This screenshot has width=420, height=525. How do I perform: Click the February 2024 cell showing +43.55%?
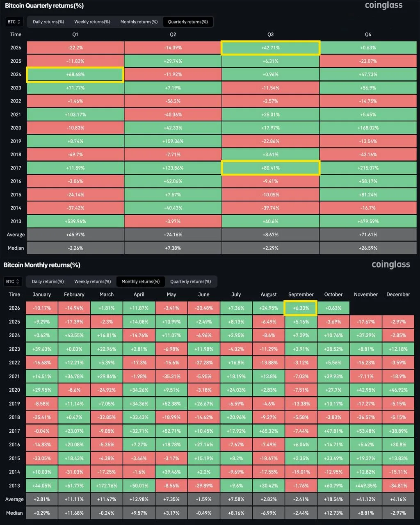tap(74, 336)
